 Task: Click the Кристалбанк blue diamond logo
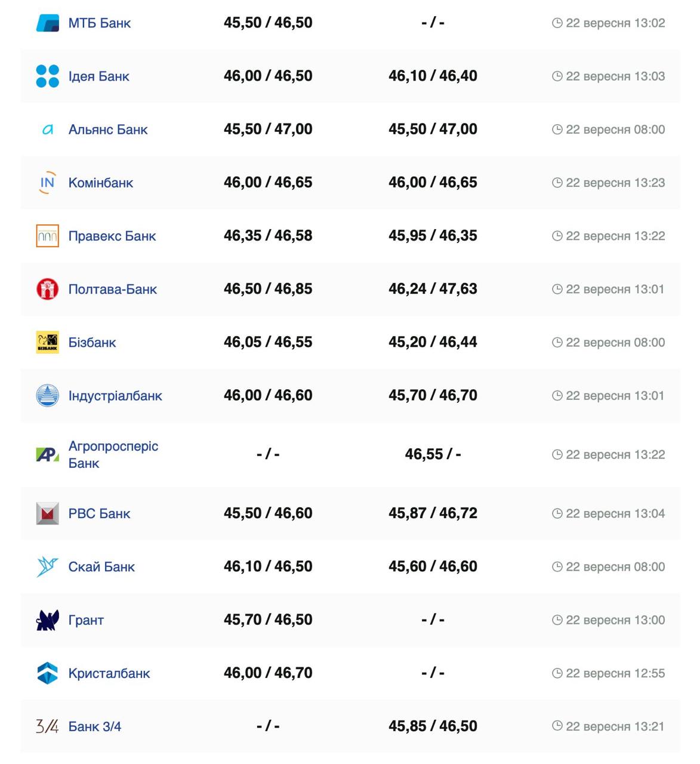click(x=48, y=673)
